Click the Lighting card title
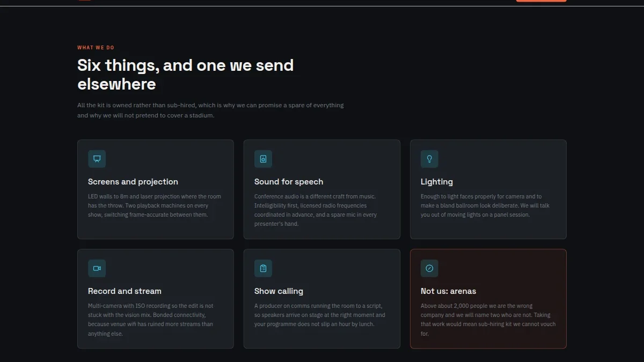The height and width of the screenshot is (362, 644). point(437,182)
